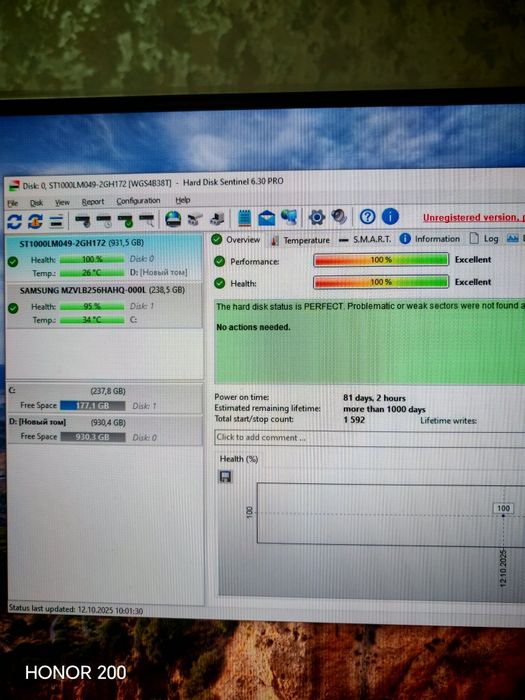The width and height of the screenshot is (525, 700).
Task: Switch to the Temperature tab
Action: pyautogui.click(x=300, y=240)
